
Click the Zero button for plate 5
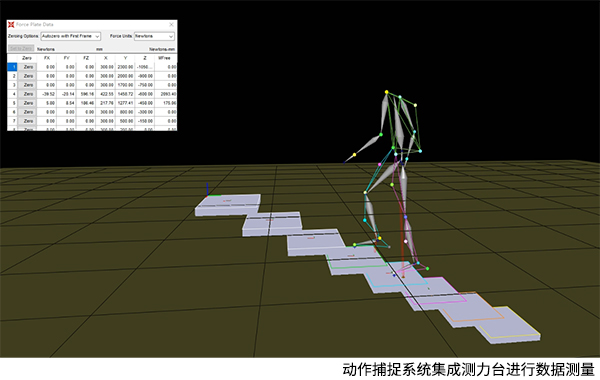(x=28, y=103)
